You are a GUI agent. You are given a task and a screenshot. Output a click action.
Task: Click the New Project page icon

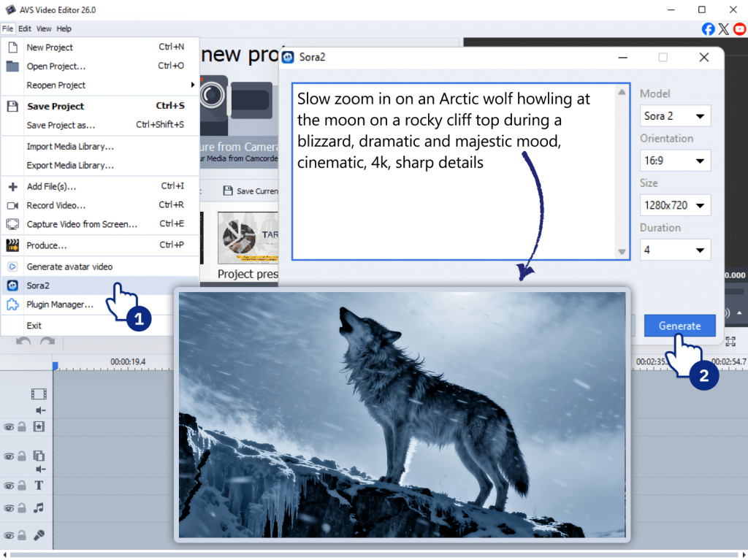tap(13, 47)
